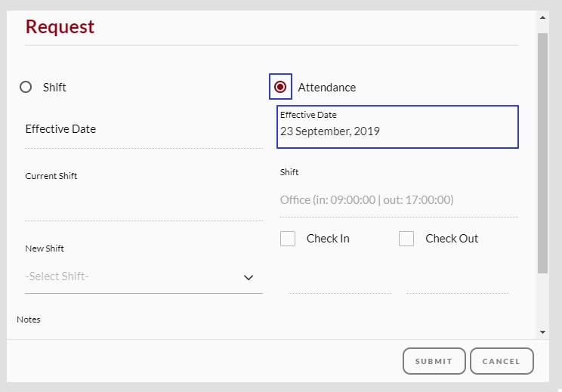The image size is (562, 392).
Task: Click the empty Effective Date field under Shift
Action: (144, 130)
